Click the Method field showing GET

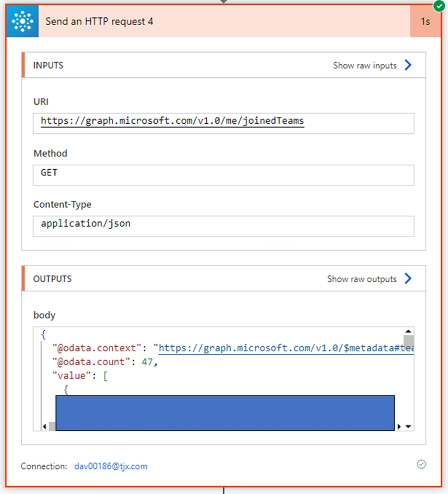pyautogui.click(x=223, y=175)
